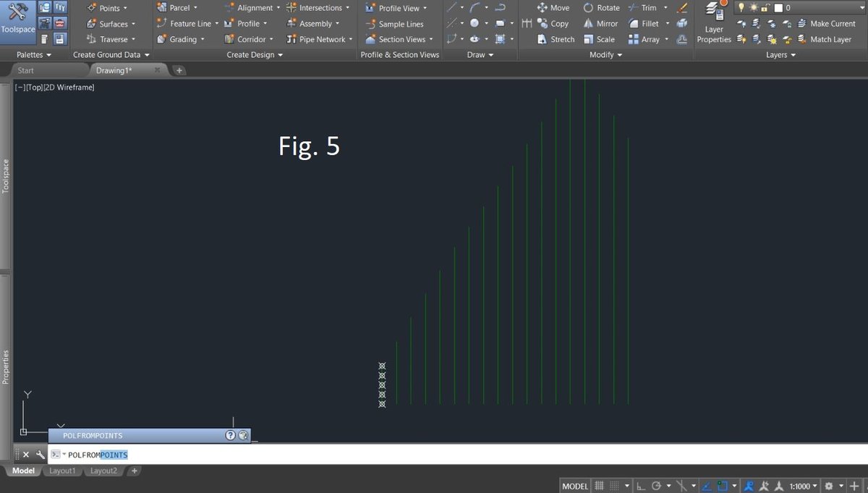
Task: Change the 1:1000 annotation scale
Action: pos(799,485)
